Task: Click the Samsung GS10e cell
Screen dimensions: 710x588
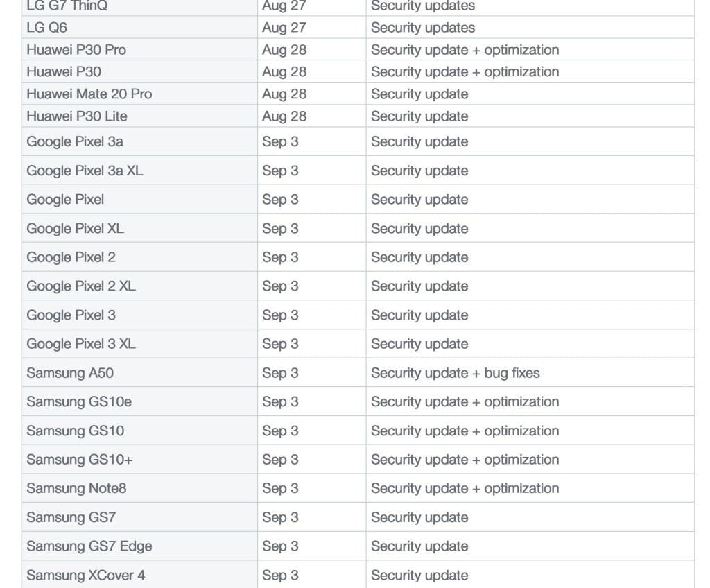Action: click(x=79, y=401)
